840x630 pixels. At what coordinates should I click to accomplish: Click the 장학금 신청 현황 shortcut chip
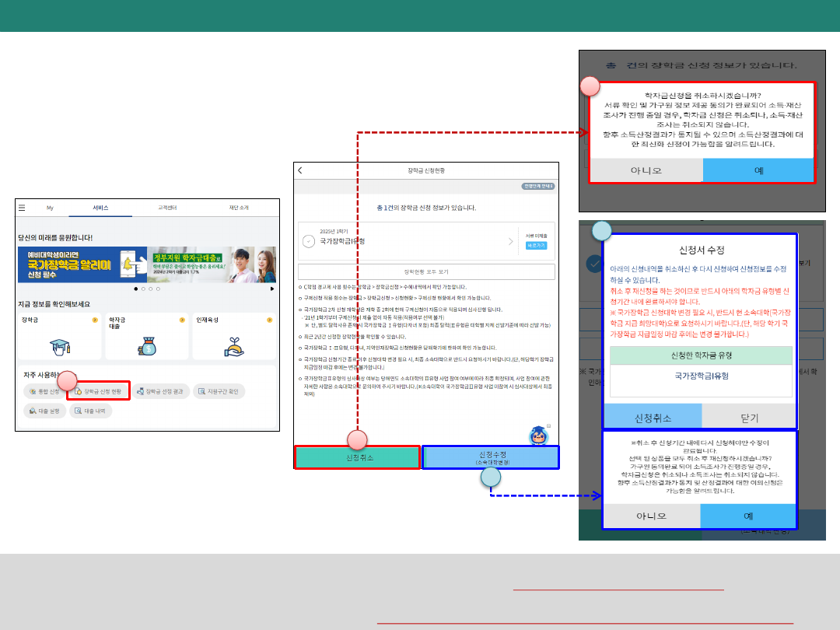tap(98, 391)
